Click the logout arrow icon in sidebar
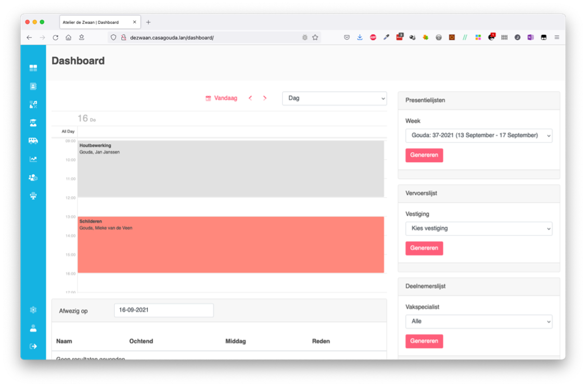 33,346
